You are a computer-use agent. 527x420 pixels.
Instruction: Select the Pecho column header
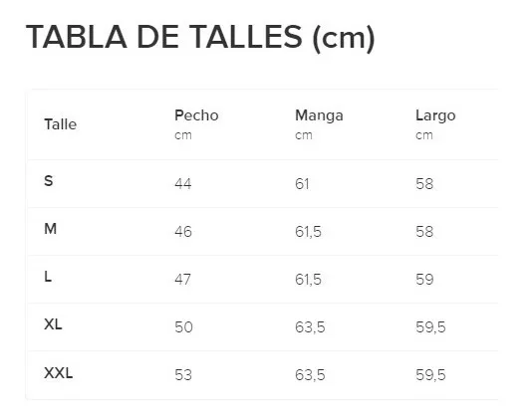(196, 115)
